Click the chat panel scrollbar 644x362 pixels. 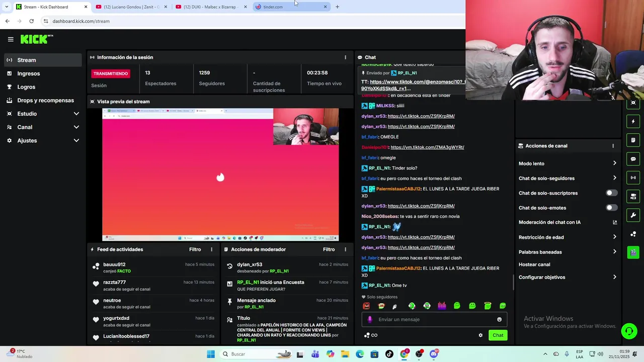(513, 283)
